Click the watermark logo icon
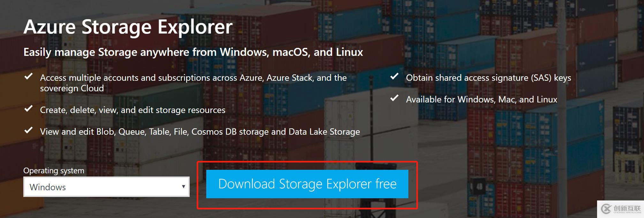Viewport: 644px width, 218px height. 606,209
